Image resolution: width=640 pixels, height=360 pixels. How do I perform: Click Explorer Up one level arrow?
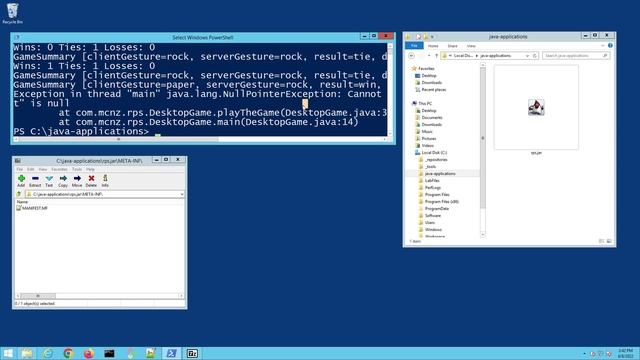[436, 56]
